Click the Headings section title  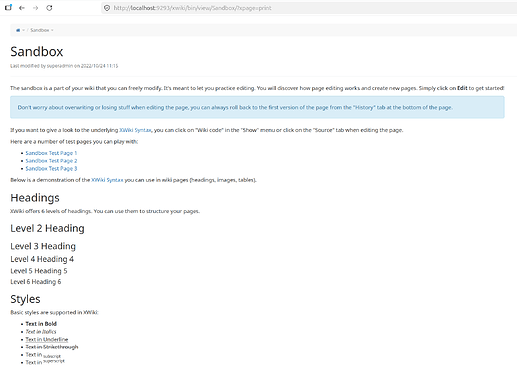pyautogui.click(x=35, y=198)
